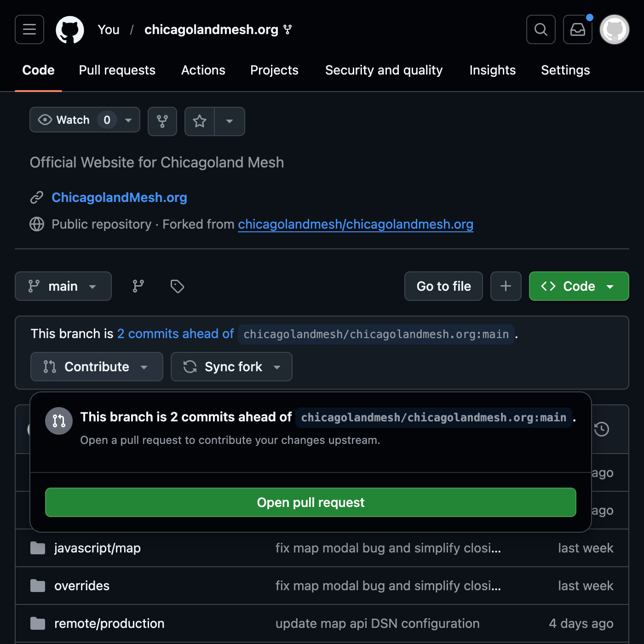
Task: Star the repository
Action: pos(199,121)
